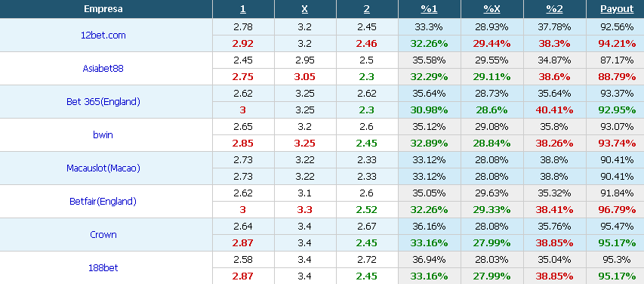The height and width of the screenshot is (284, 644).
Task: Sort by the %2 column header
Action: (554, 9)
